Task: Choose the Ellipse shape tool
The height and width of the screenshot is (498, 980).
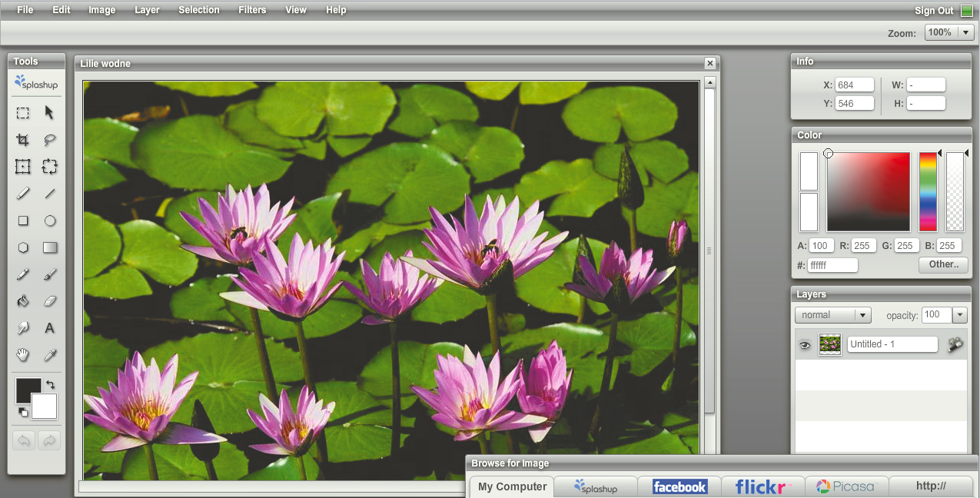Action: pos(50,221)
